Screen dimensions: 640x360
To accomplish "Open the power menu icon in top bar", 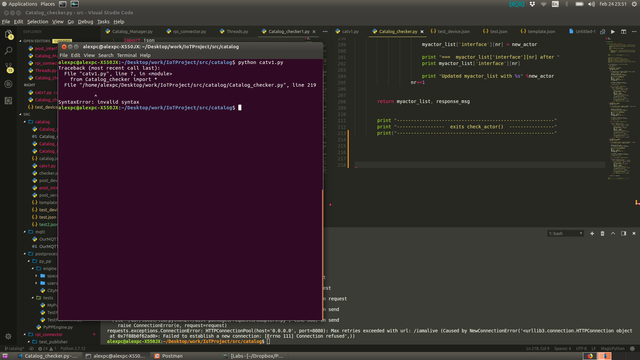I will click(x=634, y=4).
